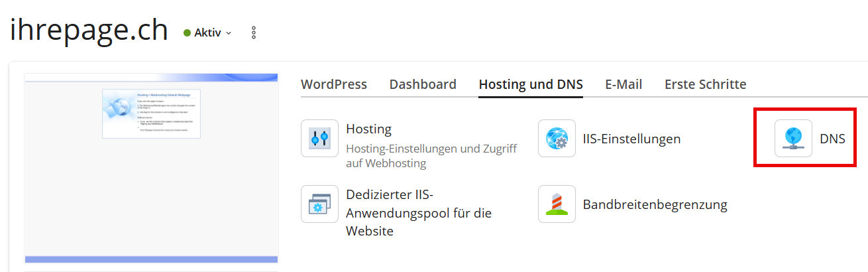Open the DNS globe icon

(793, 138)
